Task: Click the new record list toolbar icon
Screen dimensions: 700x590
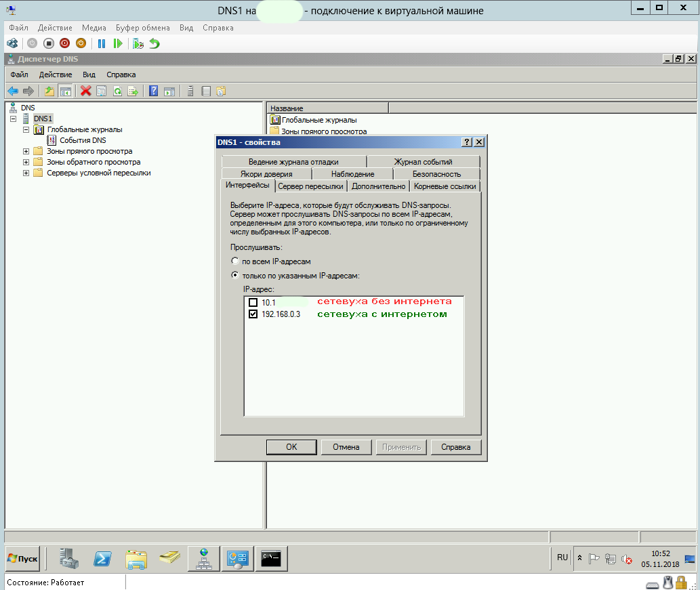Action: [x=206, y=91]
